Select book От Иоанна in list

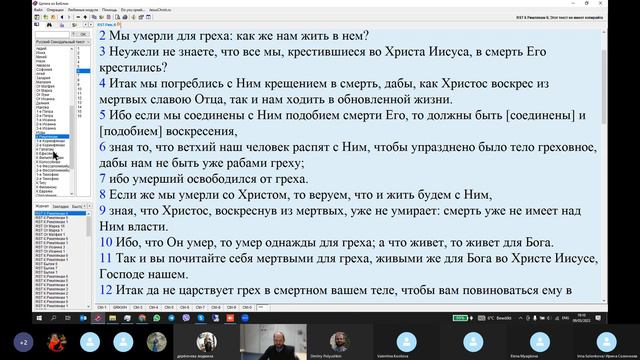coord(46,99)
